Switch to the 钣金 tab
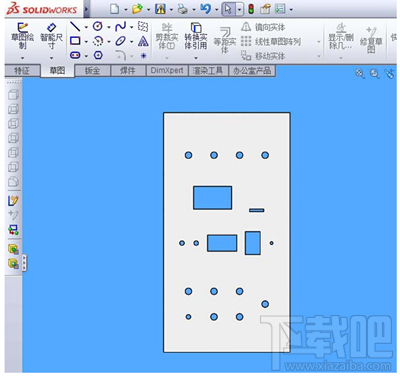Viewport: 400px width, 376px height. (x=92, y=71)
